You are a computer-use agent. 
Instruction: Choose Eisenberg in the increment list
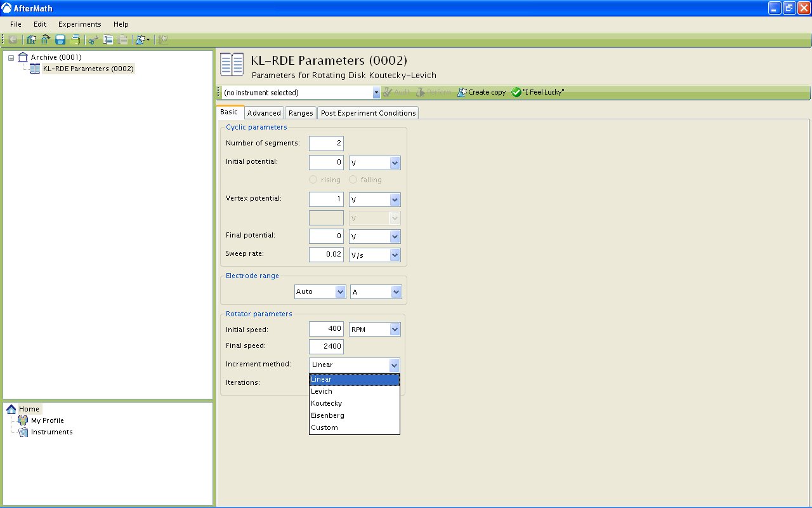(x=355, y=415)
